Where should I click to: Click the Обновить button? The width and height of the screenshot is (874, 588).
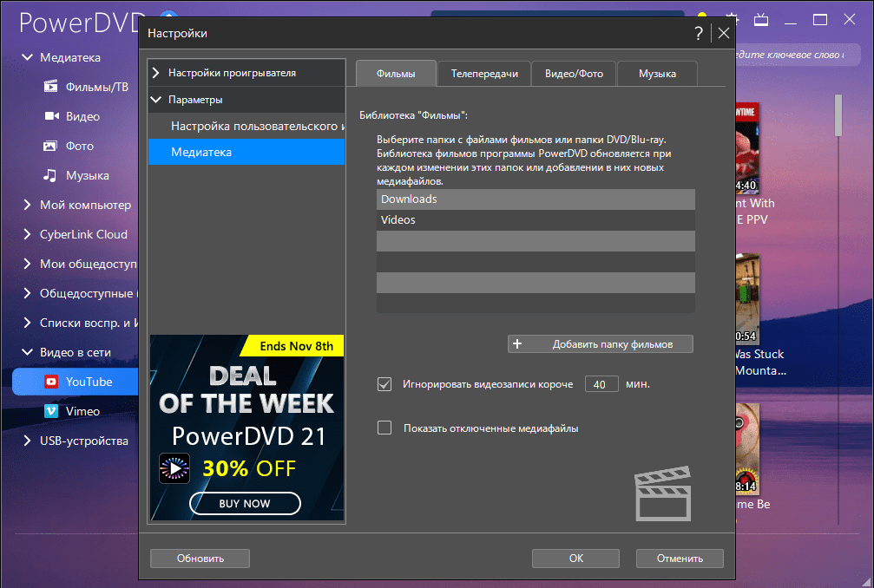(200, 559)
